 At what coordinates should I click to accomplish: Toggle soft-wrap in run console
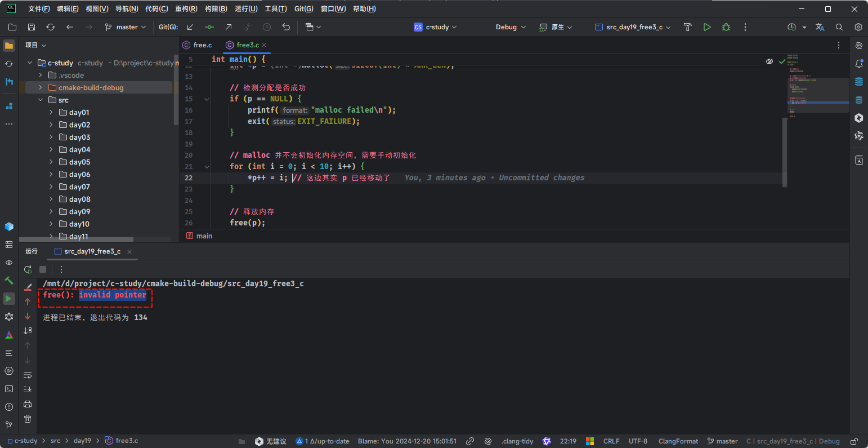[28, 375]
